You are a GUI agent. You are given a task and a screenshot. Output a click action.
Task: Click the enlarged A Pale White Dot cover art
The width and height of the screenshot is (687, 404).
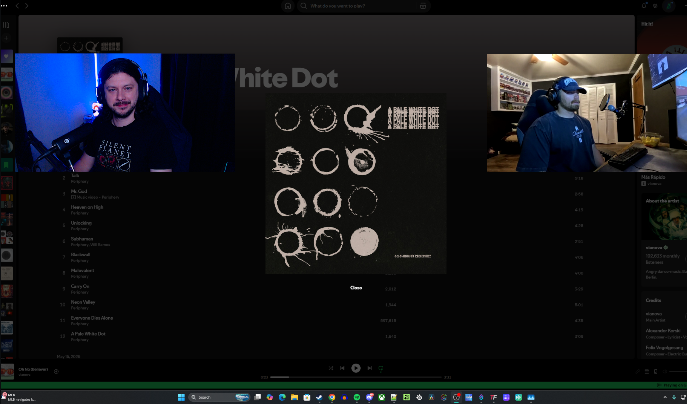click(x=356, y=184)
